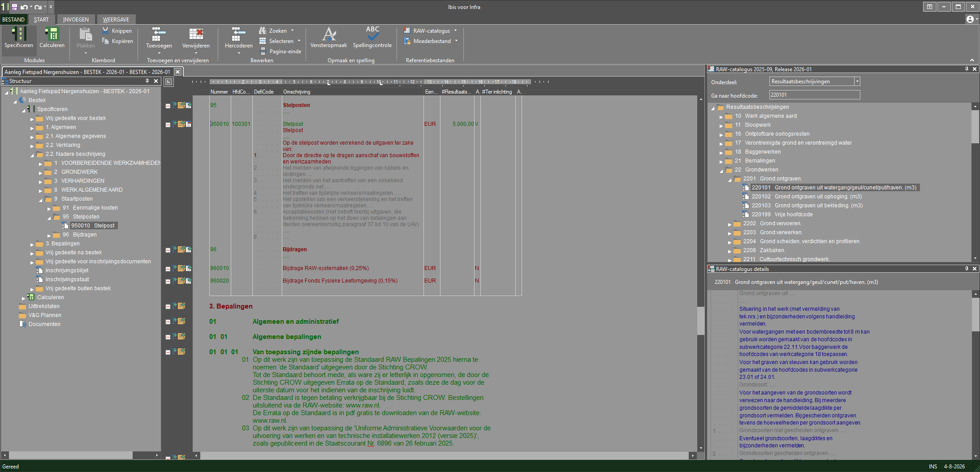Image resolution: width=980 pixels, height=472 pixels.
Task: Click the ruler tab-stop selector box
Action: point(168,82)
